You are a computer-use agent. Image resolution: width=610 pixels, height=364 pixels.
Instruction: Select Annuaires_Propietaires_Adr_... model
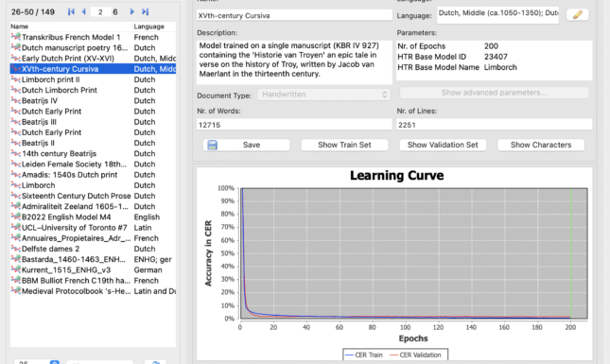(93, 238)
